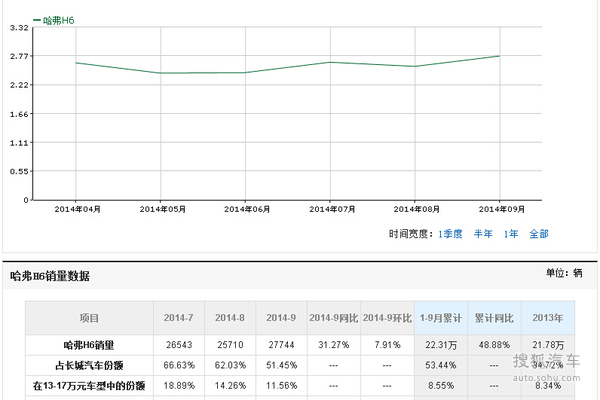
Task: Click the 2013年 column header
Action: (548, 318)
